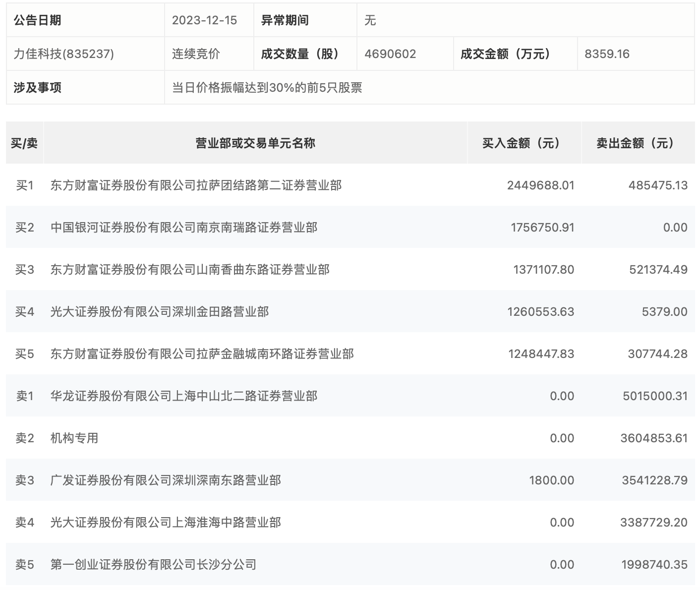This screenshot has width=700, height=590.
Task: Select sell amount 521374.49
Action: 658,270
